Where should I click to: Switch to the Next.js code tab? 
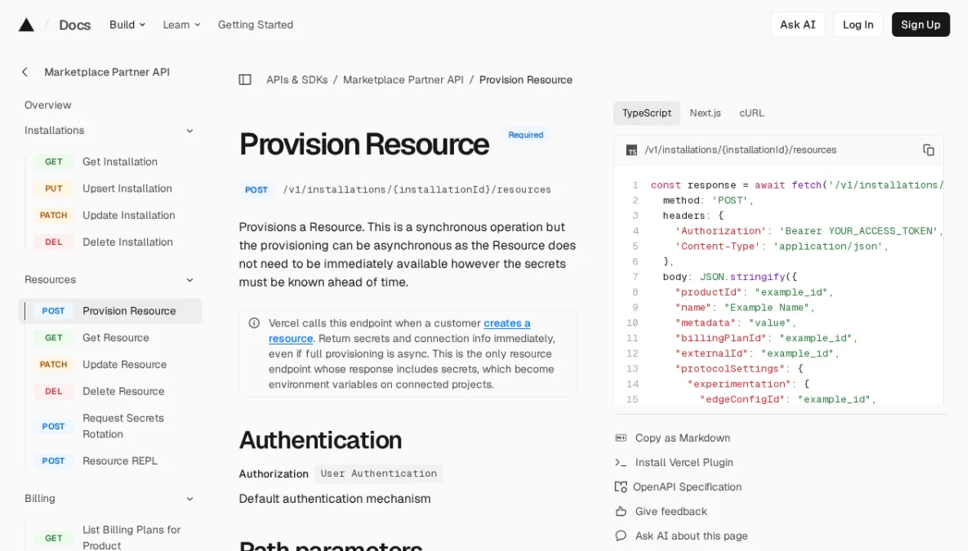click(x=706, y=113)
